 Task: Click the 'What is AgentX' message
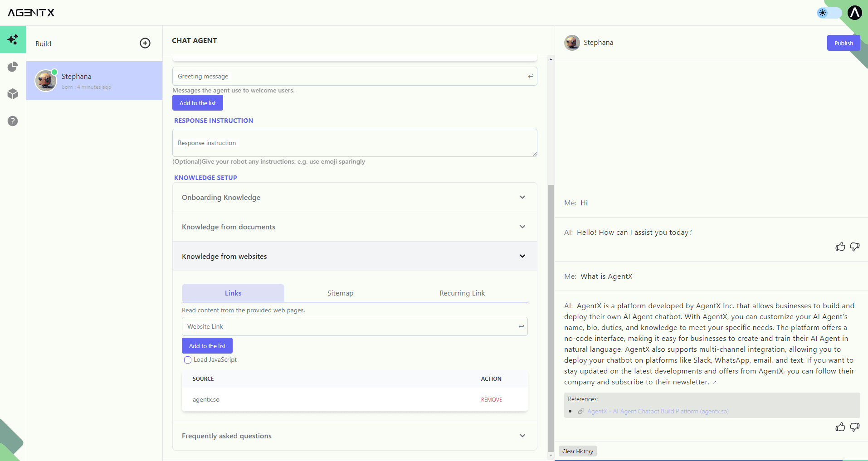coord(606,277)
